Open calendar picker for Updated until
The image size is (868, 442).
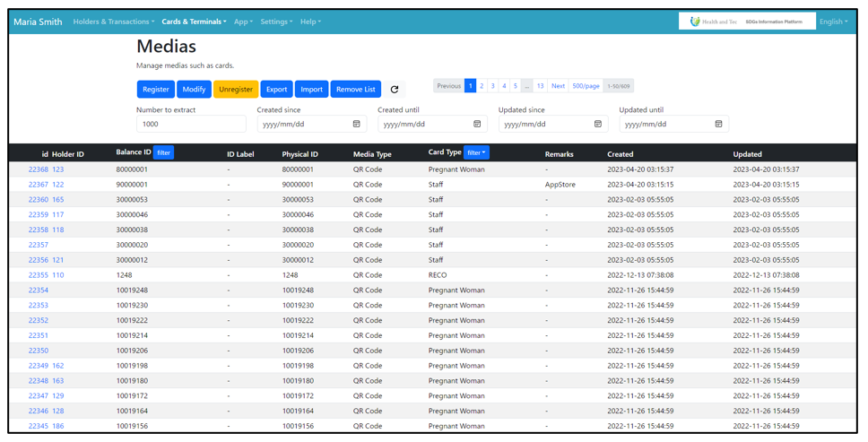(718, 124)
